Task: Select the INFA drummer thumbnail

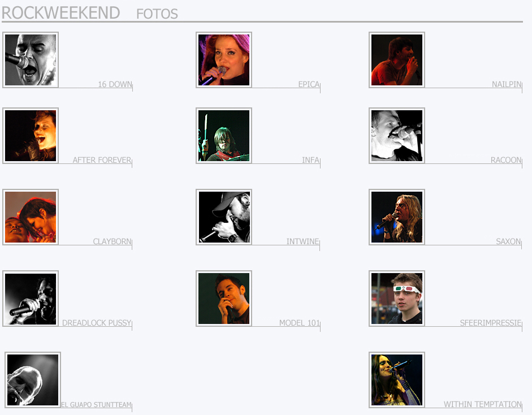Action: [224, 136]
